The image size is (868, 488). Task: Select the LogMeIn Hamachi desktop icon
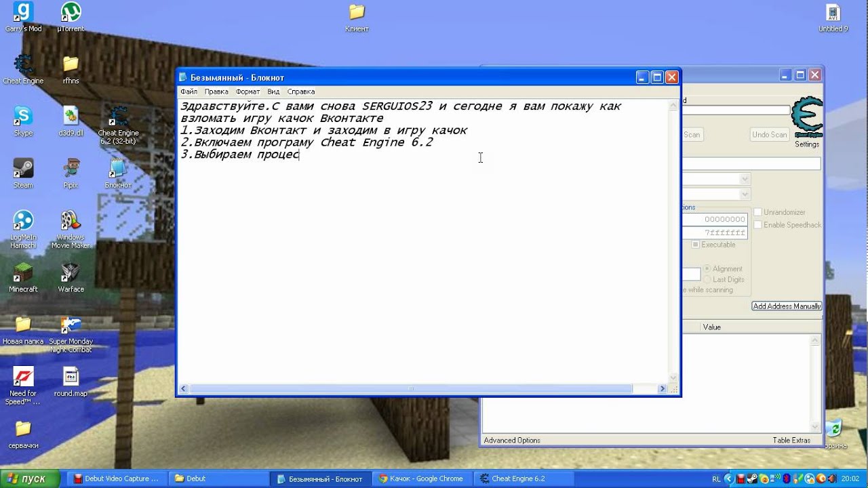pyautogui.click(x=23, y=230)
